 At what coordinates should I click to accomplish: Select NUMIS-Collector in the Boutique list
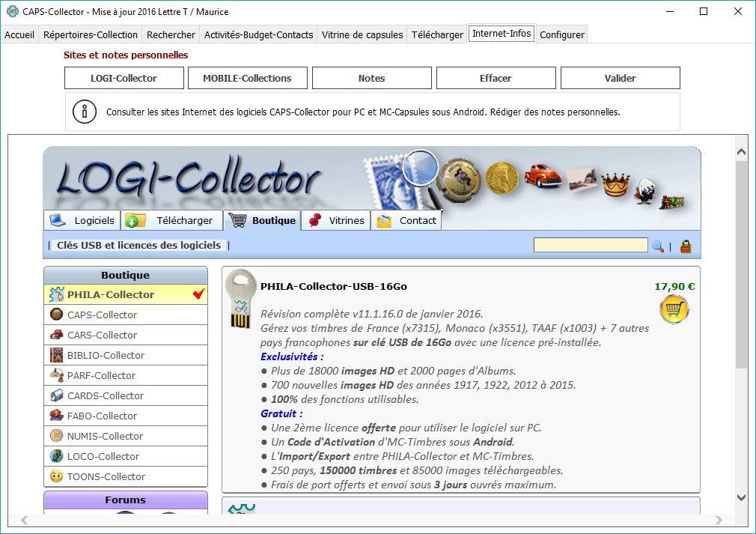pos(126,436)
